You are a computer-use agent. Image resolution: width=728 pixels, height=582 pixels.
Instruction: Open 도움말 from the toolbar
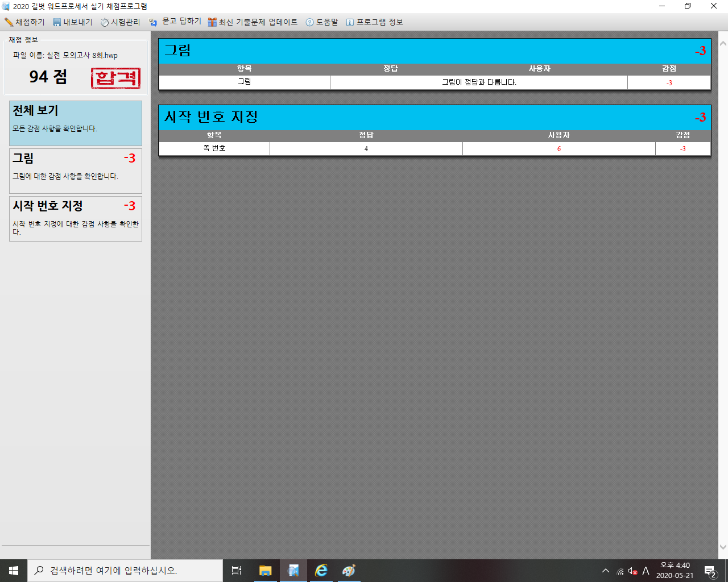[322, 22]
